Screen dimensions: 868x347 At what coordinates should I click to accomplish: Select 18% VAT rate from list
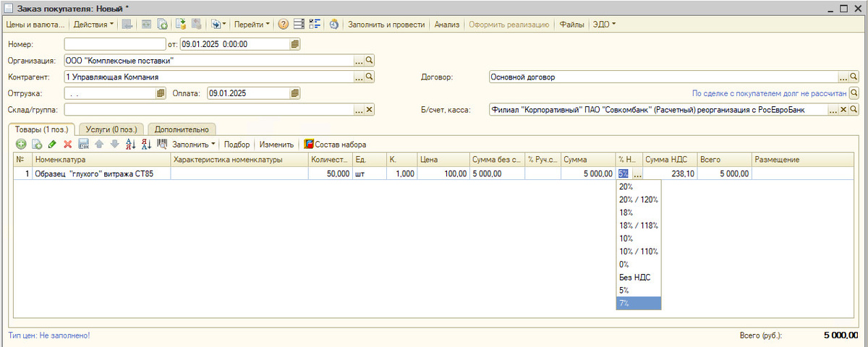pyautogui.click(x=639, y=213)
